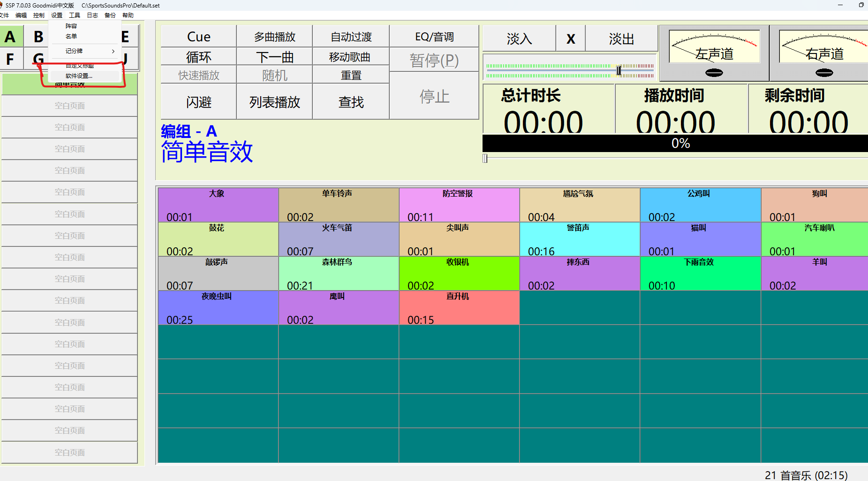Open 软件设置 in the settings menu

click(x=79, y=76)
